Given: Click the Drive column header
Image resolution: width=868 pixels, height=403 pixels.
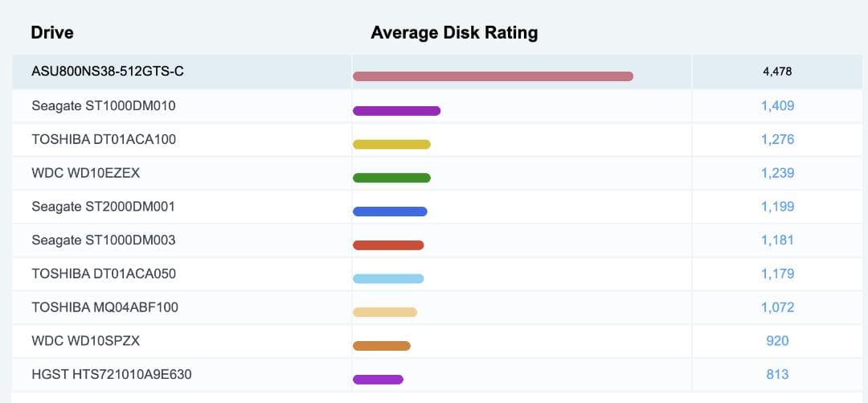Looking at the screenshot, I should click(52, 33).
